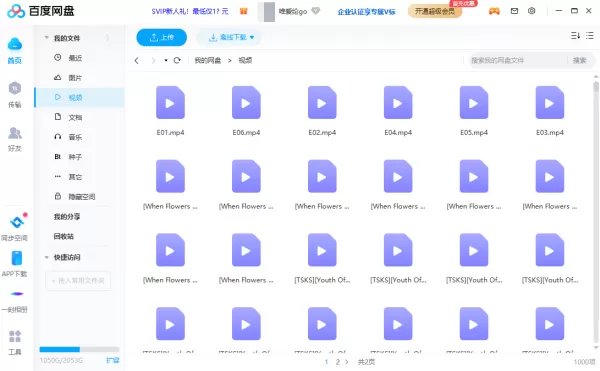The width and height of the screenshot is (600, 371).
Task: Click next page arrow
Action: (347, 362)
